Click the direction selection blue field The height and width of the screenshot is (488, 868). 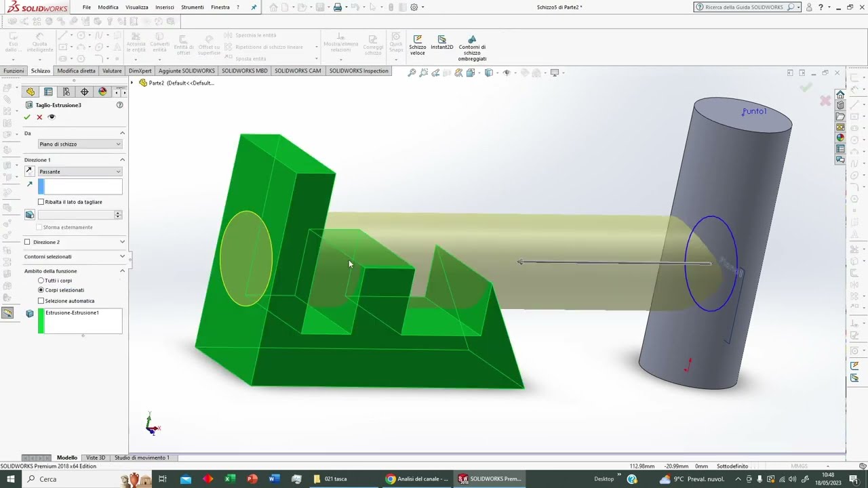point(80,186)
